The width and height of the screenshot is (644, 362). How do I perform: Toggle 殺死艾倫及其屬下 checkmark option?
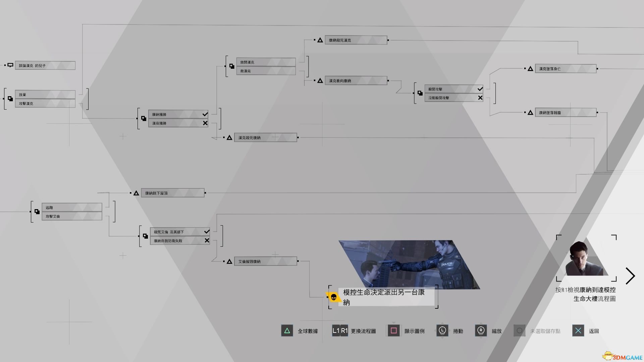pyautogui.click(x=205, y=232)
